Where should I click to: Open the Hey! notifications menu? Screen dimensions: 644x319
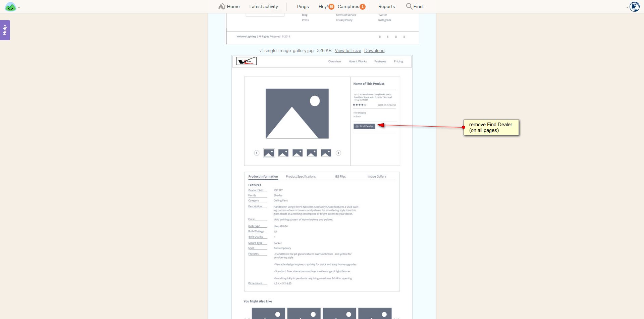point(326,6)
